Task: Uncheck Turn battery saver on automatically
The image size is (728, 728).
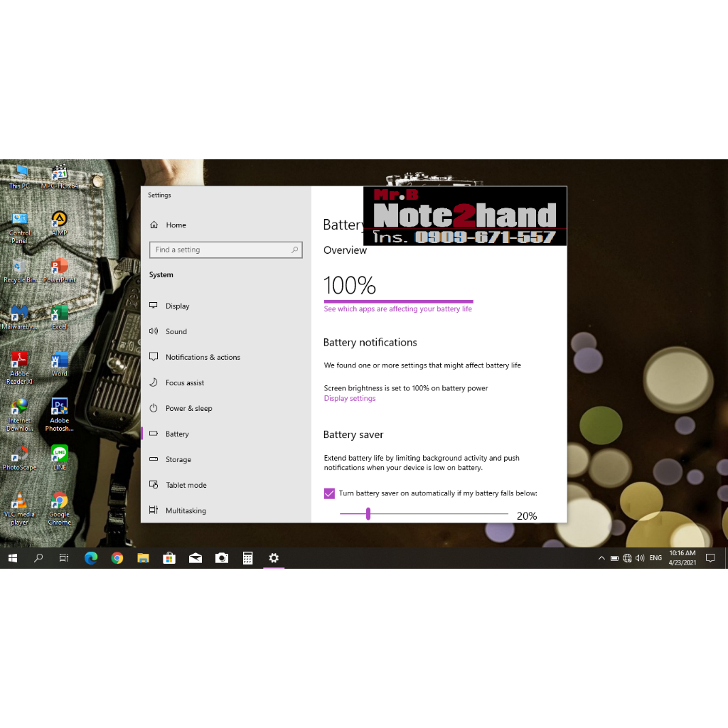Action: tap(329, 493)
